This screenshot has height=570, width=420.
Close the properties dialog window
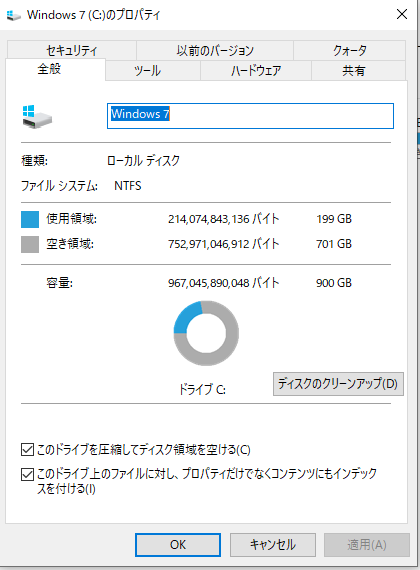pyautogui.click(x=402, y=15)
